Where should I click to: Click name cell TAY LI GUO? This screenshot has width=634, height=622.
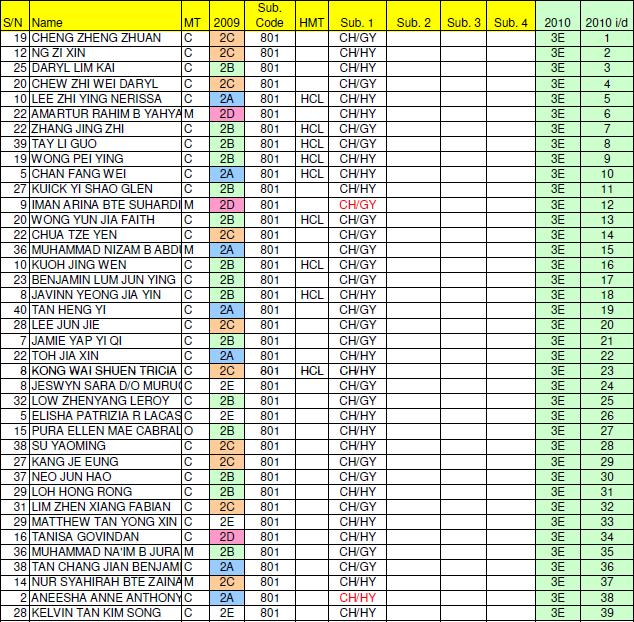105,144
